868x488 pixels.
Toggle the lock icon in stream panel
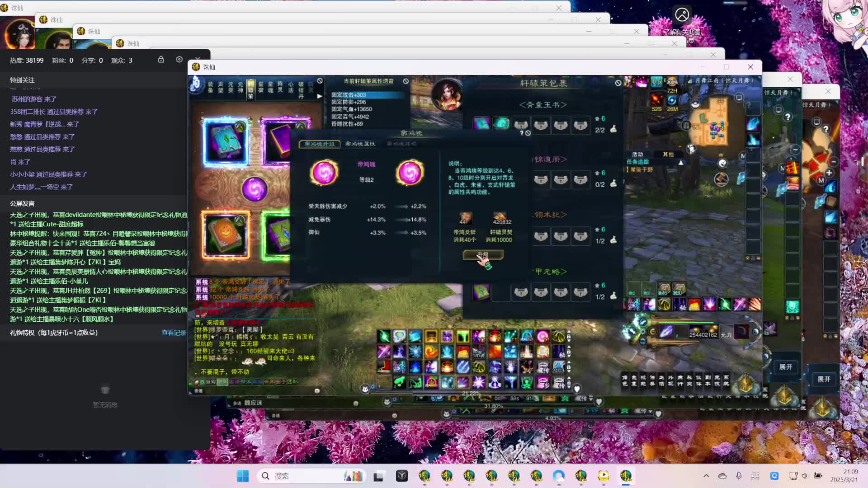click(x=160, y=60)
